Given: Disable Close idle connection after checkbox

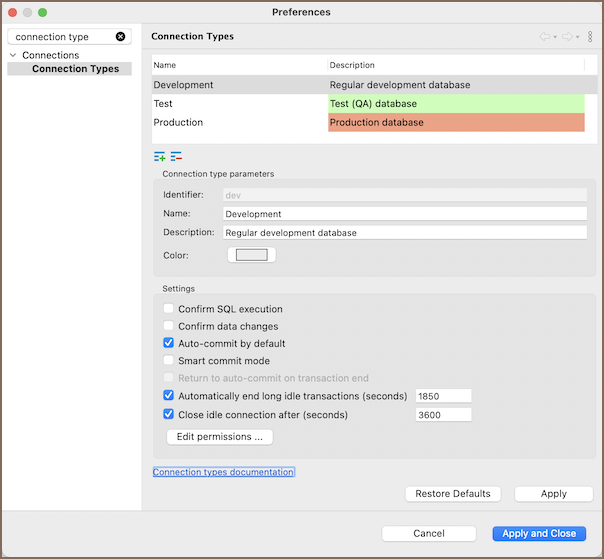Looking at the screenshot, I should tap(169, 414).
